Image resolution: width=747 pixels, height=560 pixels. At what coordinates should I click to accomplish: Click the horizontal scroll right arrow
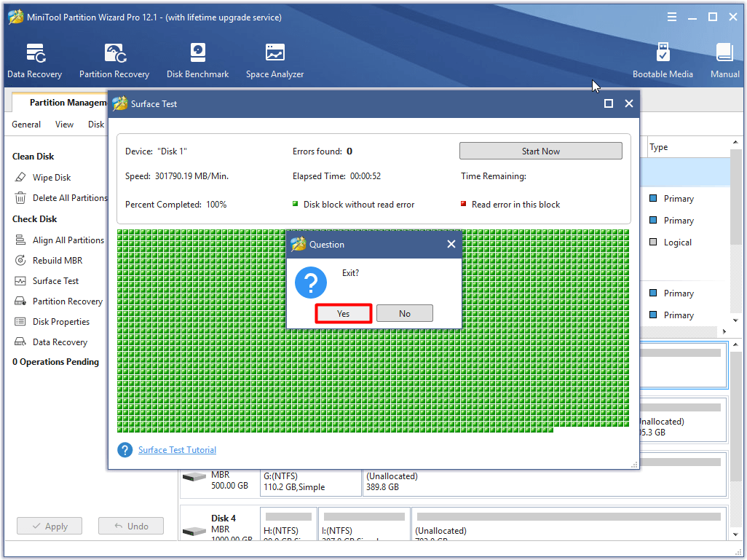(x=724, y=331)
